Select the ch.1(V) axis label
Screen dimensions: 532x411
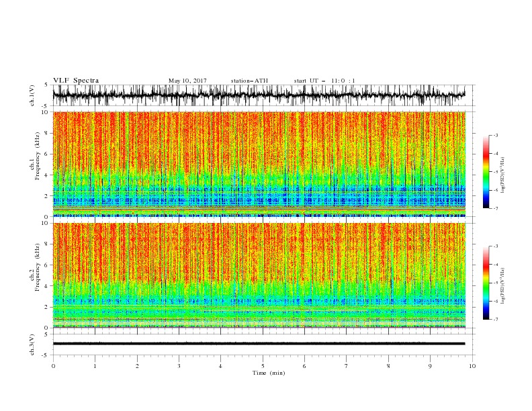pyautogui.click(x=32, y=95)
